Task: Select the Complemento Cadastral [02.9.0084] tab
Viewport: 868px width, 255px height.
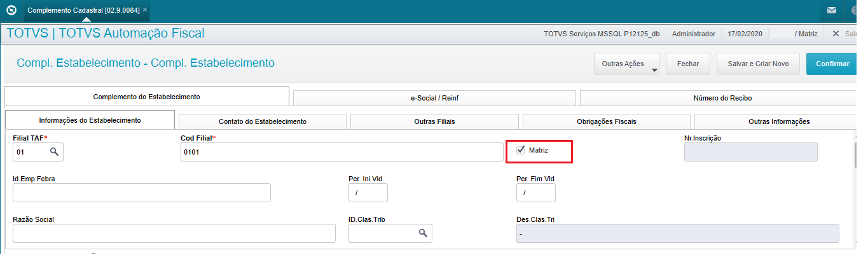Action: pos(87,10)
